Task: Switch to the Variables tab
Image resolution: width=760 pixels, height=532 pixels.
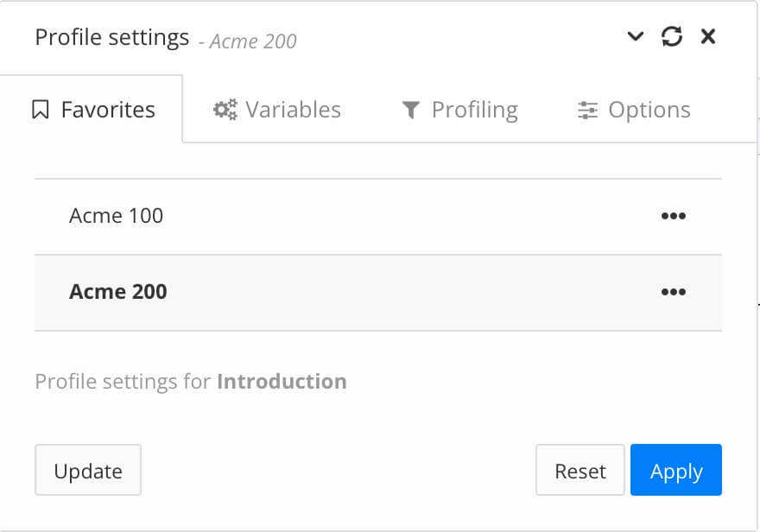Action: [294, 109]
